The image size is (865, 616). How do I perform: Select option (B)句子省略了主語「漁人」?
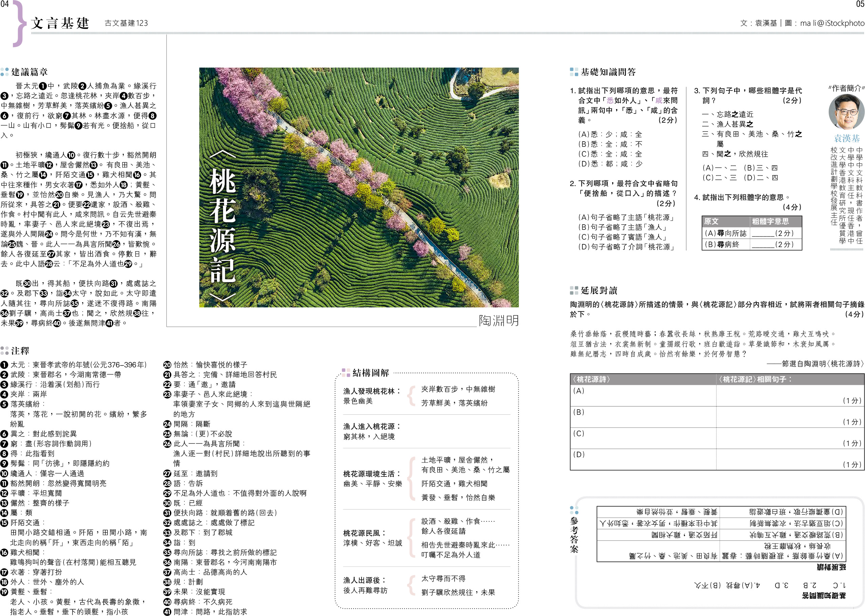tap(623, 227)
